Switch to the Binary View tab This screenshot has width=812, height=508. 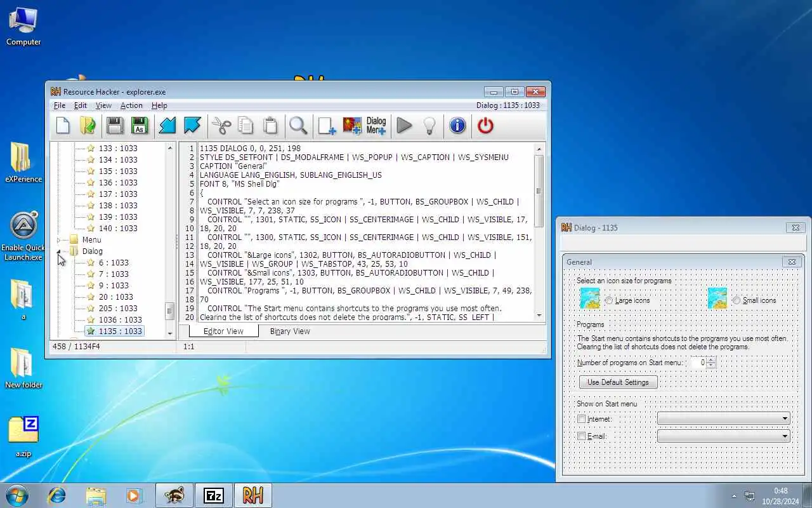click(x=290, y=331)
